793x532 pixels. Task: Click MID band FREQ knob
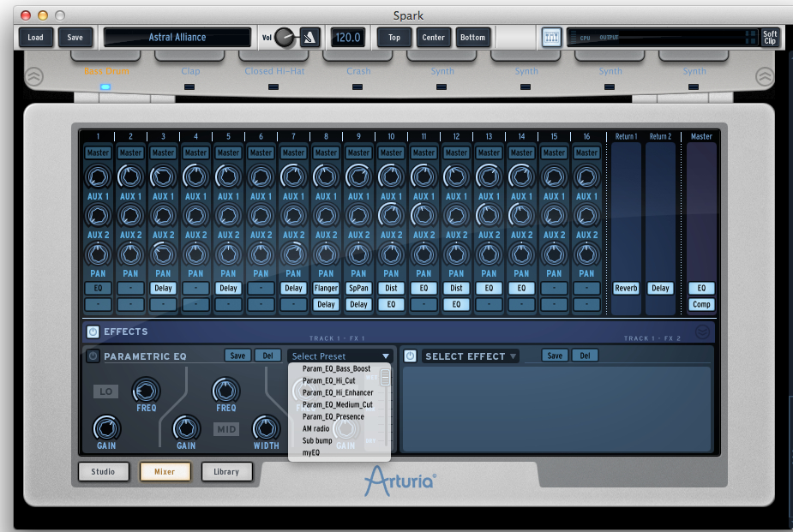(x=225, y=391)
